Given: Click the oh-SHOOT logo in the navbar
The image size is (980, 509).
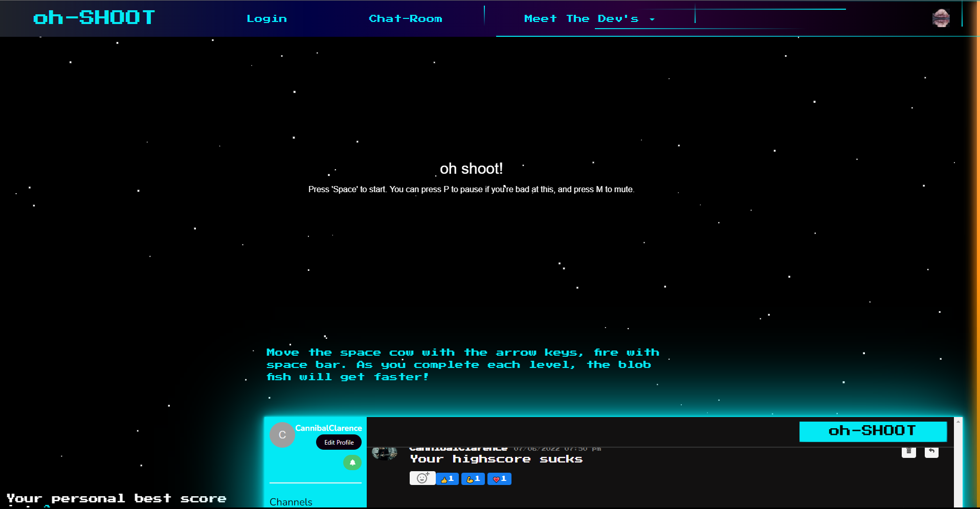Looking at the screenshot, I should click(x=93, y=17).
